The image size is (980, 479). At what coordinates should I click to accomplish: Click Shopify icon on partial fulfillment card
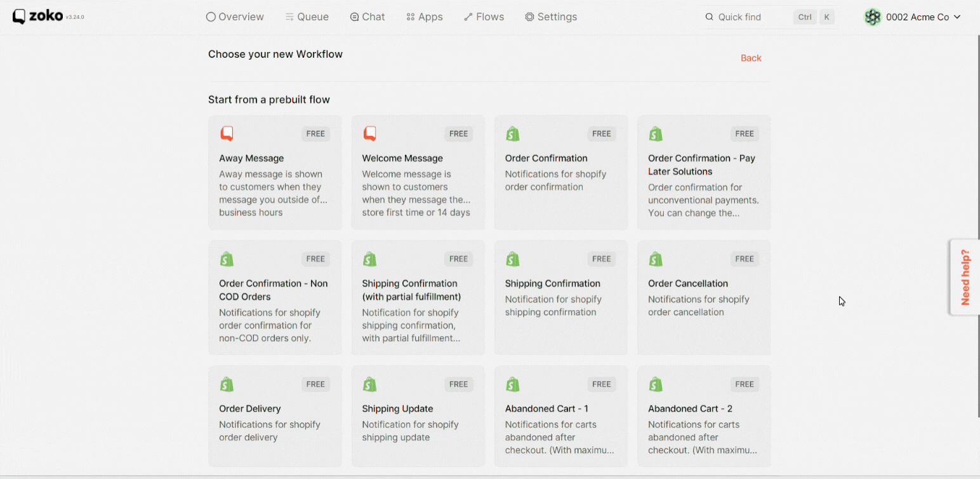369,259
